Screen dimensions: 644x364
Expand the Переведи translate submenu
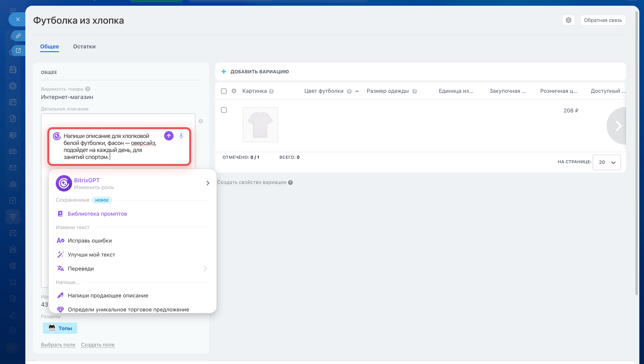pos(205,268)
